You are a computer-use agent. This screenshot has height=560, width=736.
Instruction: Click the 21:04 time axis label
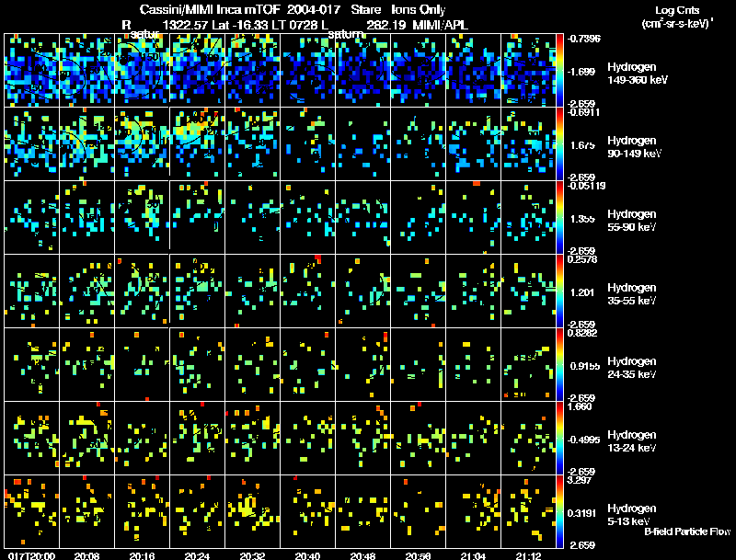tap(473, 555)
